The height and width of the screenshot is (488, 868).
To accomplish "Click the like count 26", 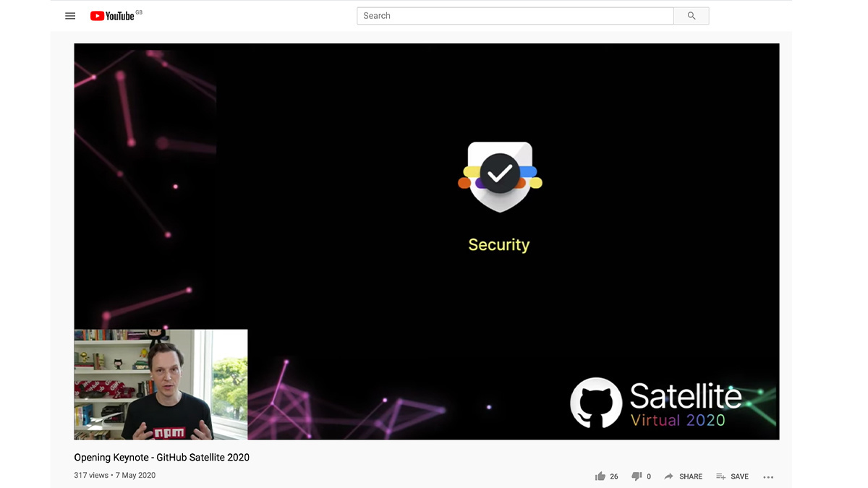I will tap(614, 476).
